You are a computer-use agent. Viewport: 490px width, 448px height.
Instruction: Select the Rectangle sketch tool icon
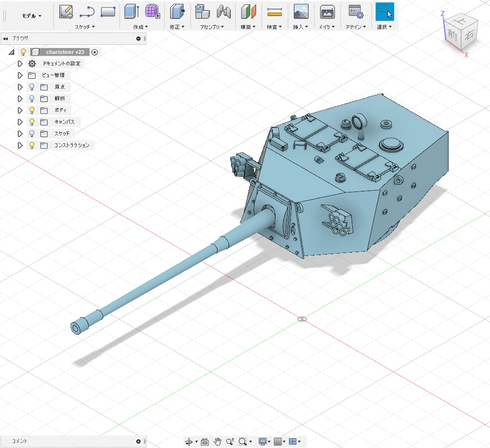click(108, 12)
